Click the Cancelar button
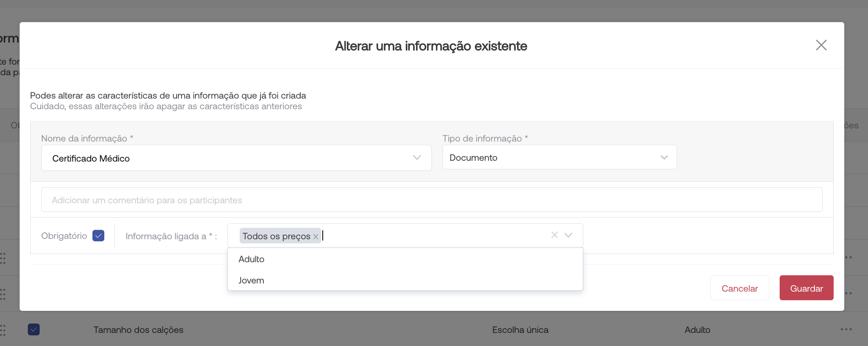Image resolution: width=868 pixels, height=346 pixels. 740,288
